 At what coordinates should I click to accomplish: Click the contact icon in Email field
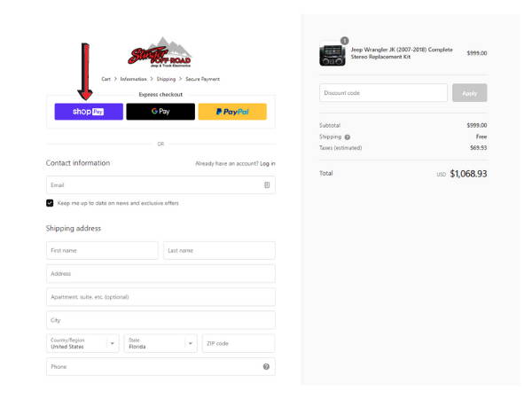(x=267, y=185)
